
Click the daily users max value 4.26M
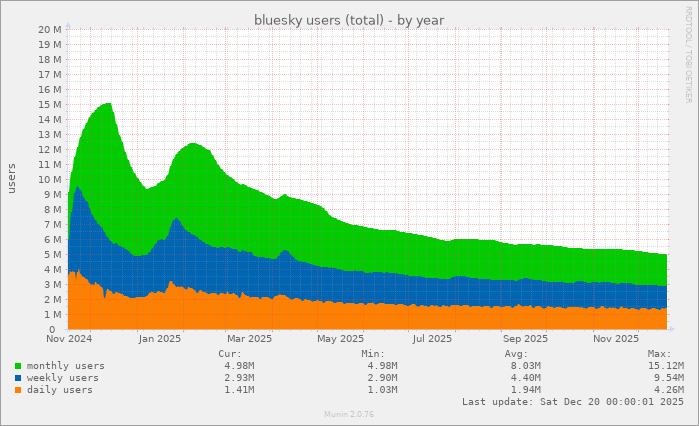click(668, 390)
